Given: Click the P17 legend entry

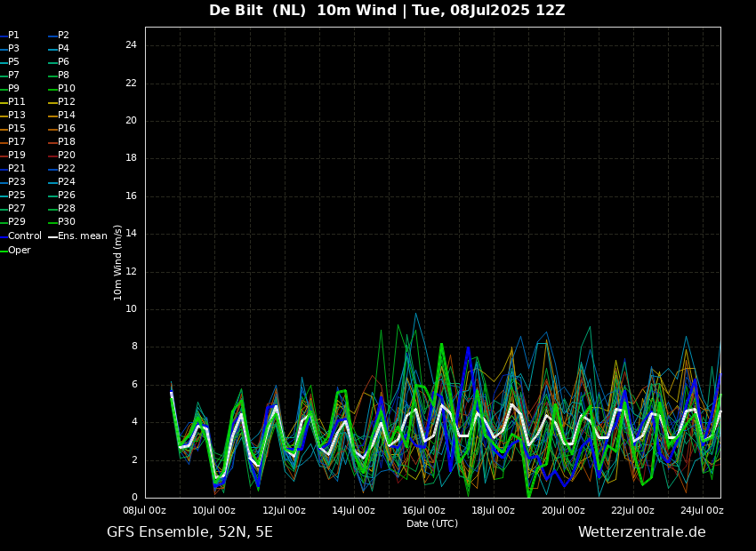Looking at the screenshot, I should (x=17, y=142).
